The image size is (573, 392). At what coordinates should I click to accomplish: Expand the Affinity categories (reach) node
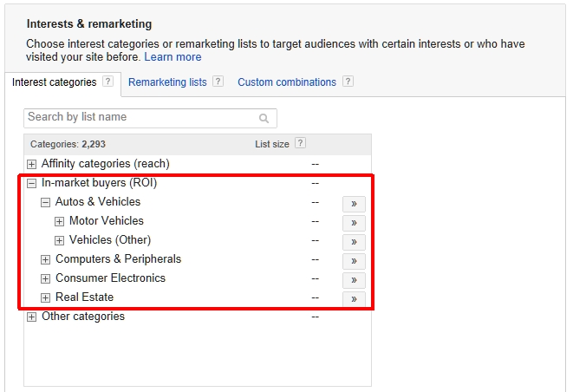point(32,164)
